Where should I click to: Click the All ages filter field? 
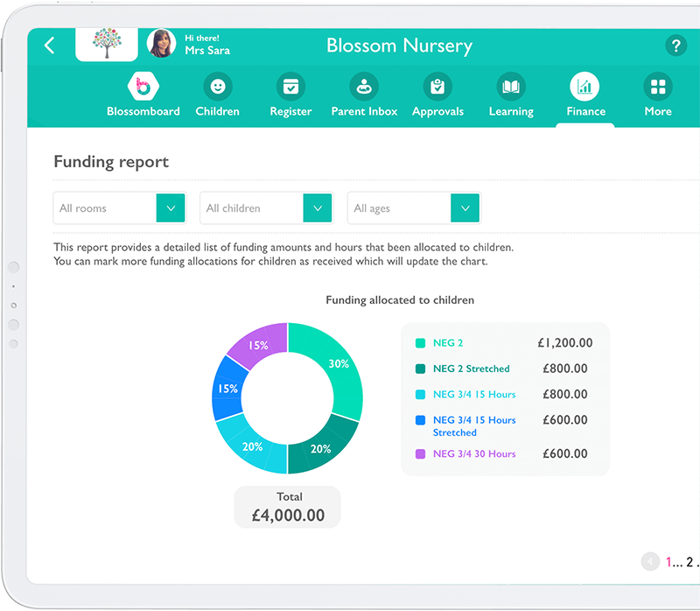pos(414,207)
